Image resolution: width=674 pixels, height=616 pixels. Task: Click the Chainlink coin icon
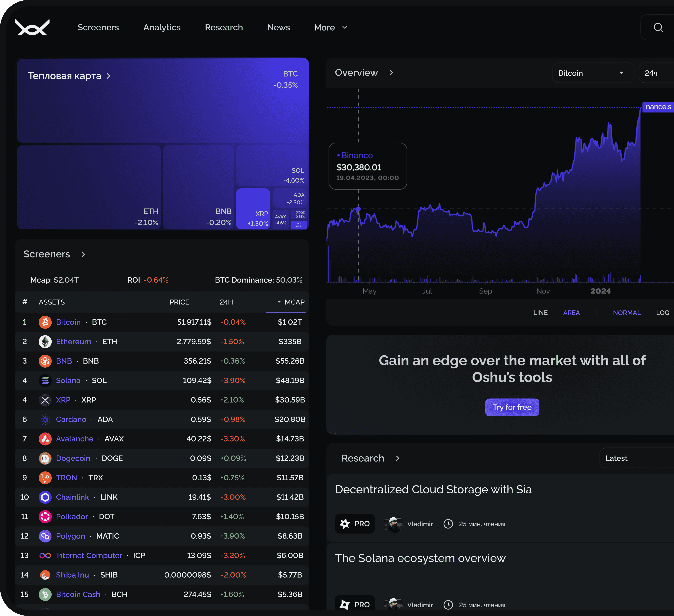tap(45, 497)
